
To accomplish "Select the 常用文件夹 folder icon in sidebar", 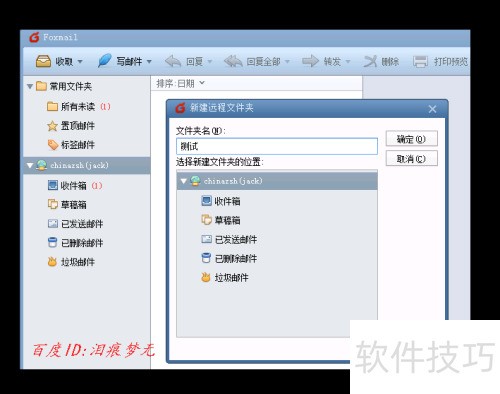I will click(41, 86).
